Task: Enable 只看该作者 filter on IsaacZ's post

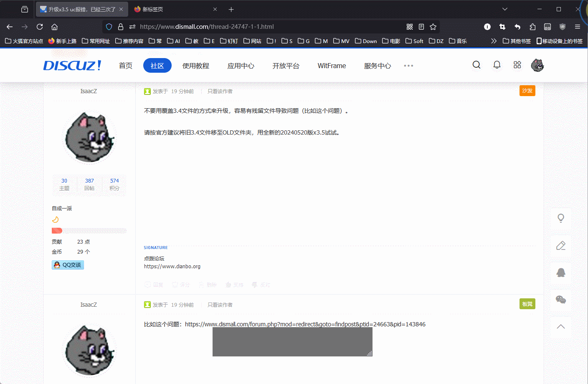Action: 220,91
